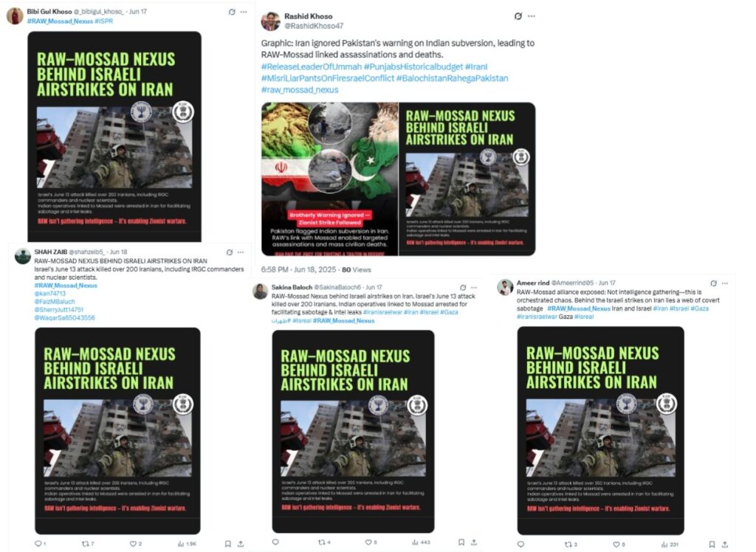Click #BalochistanRahegaPakistan hashtag
This screenshot has height=552, width=756.
[x=453, y=78]
